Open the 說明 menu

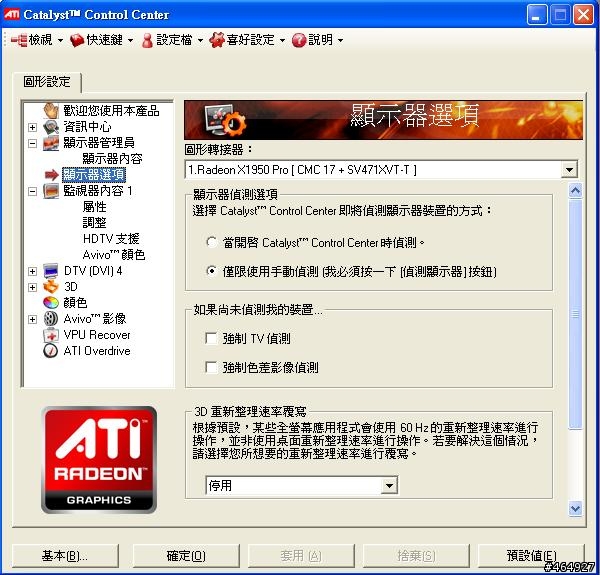tap(317, 40)
